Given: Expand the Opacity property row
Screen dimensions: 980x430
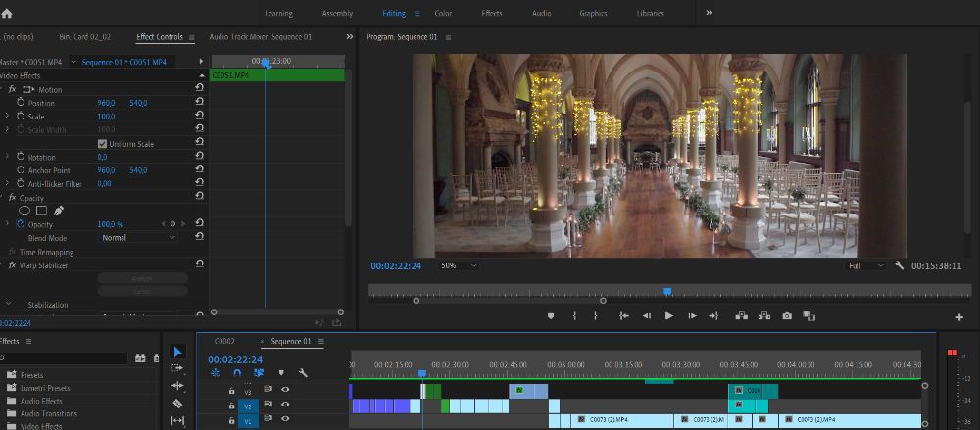Looking at the screenshot, I should (8, 223).
